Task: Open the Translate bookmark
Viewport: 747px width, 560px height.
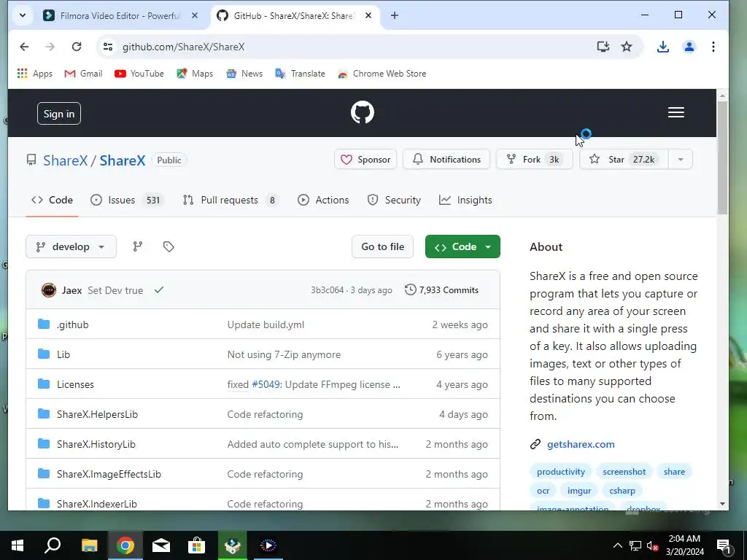Action: pos(300,74)
